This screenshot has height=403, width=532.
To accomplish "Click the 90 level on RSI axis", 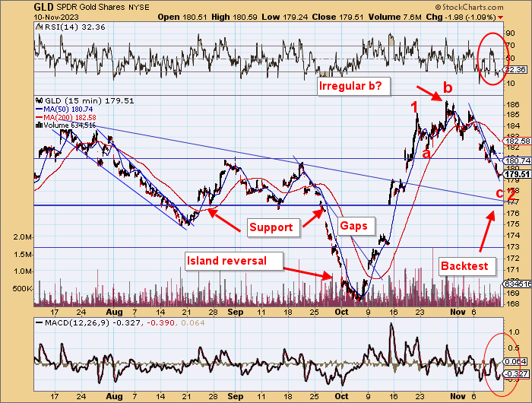I will pos(510,33).
